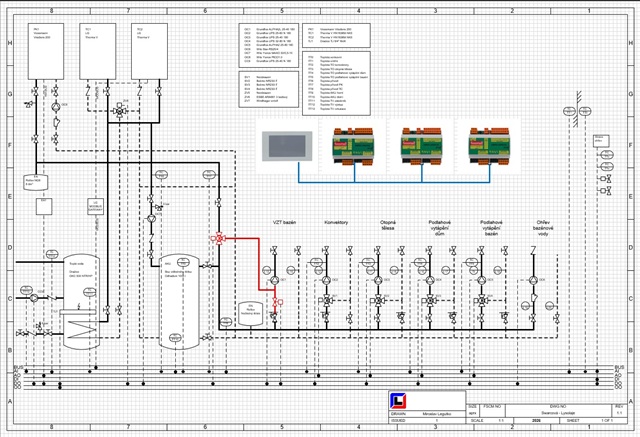Click mixing valve in Podlahové vytápění dům branch
The width and height of the screenshot is (640, 437).
(430, 301)
